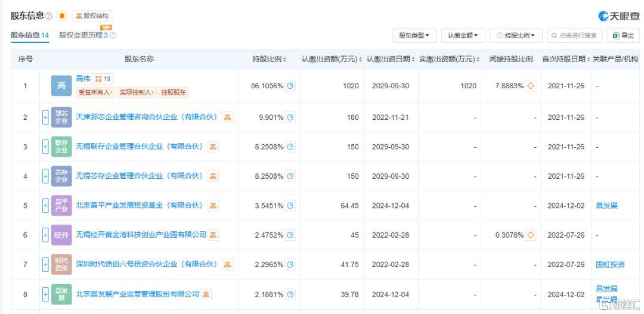
Task: Click the 19 related companies badge beside 高伟
Action: click(x=103, y=79)
